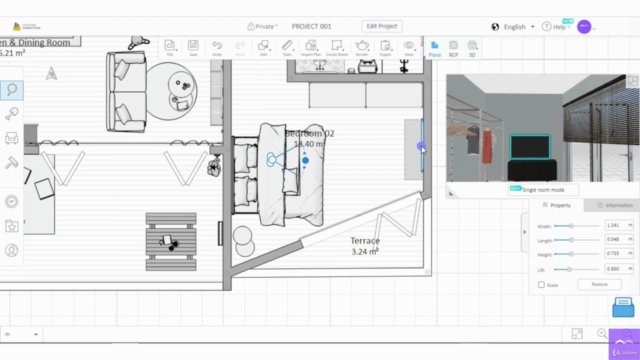Click the Height value field 0.733

pos(618,253)
